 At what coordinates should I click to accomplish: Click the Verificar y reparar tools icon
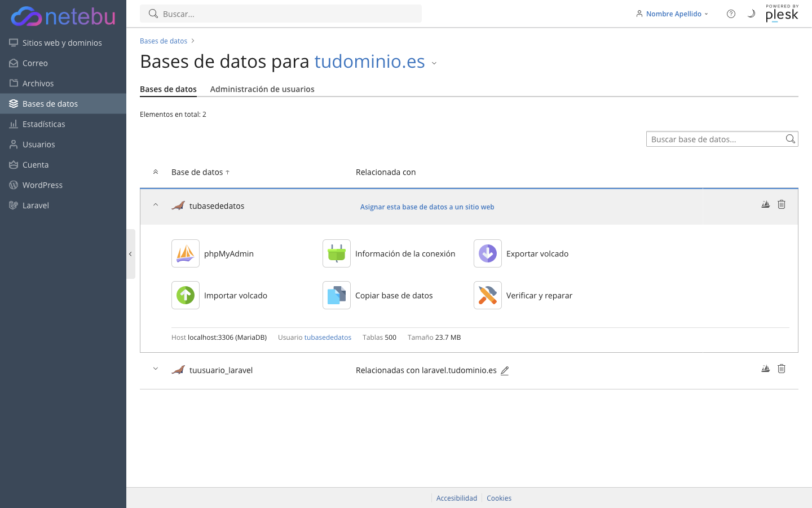pyautogui.click(x=488, y=295)
